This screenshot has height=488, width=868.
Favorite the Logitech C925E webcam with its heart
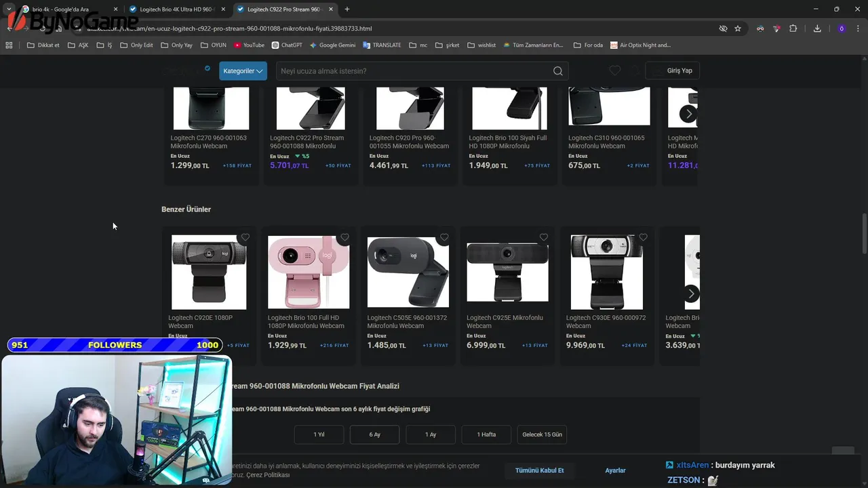pos(544,237)
